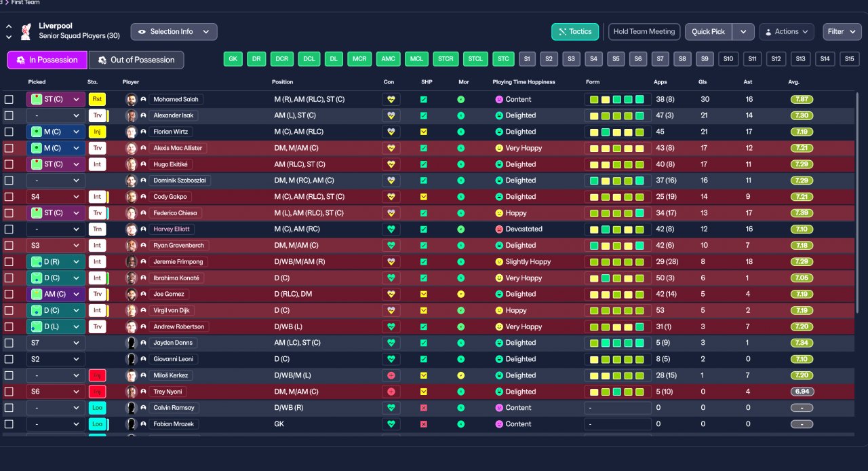Click Mohamed Salah's 7.87 average rating pill

pyautogui.click(x=802, y=99)
